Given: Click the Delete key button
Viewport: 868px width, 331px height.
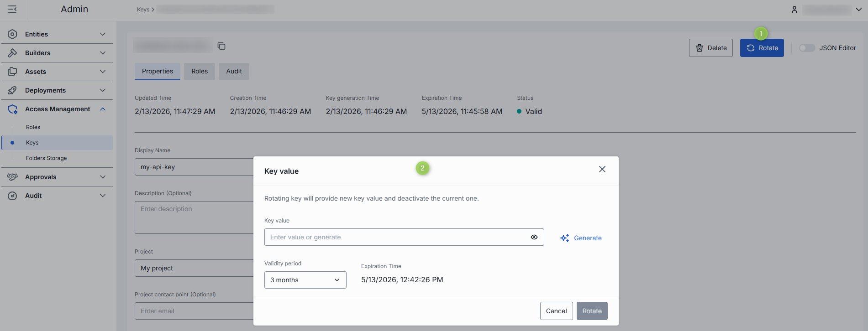Looking at the screenshot, I should (x=710, y=48).
